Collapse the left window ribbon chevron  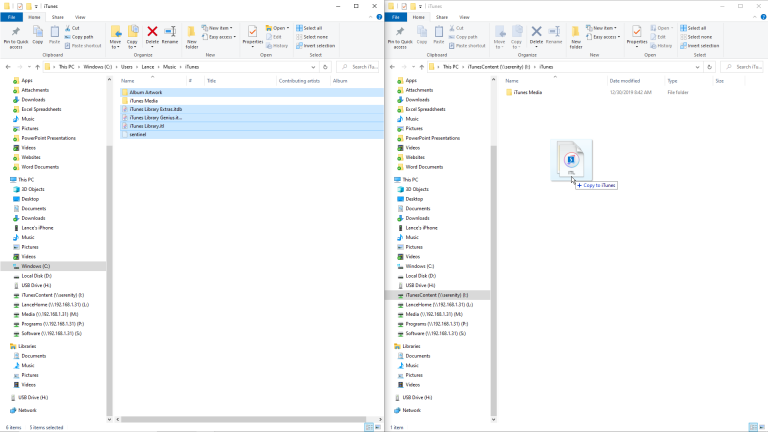(370, 17)
